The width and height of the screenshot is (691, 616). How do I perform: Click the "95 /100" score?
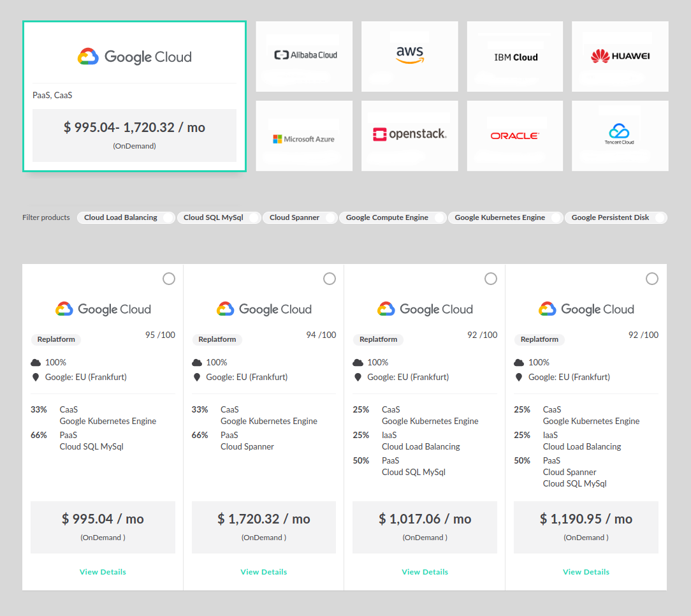[161, 335]
